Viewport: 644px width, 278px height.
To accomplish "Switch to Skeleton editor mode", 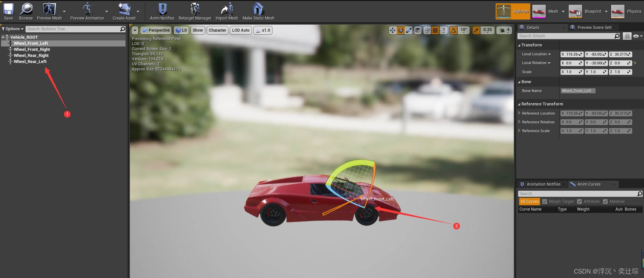I will click(513, 11).
